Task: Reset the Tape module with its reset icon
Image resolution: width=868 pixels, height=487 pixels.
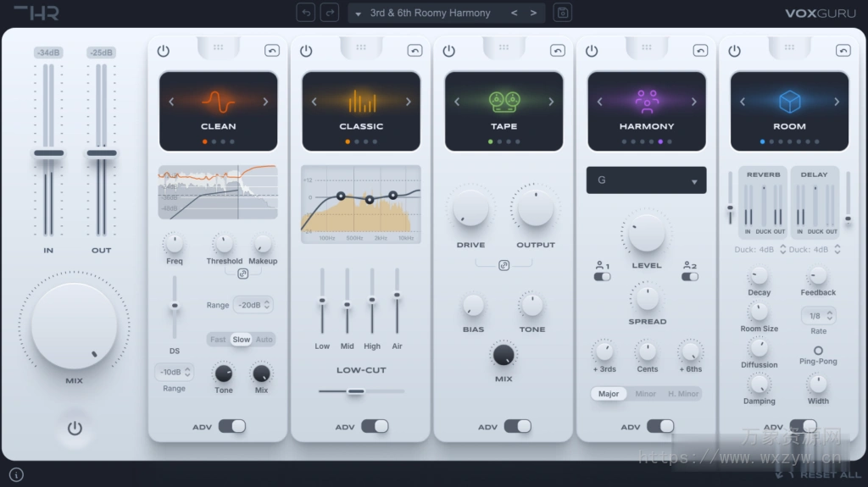Action: [557, 51]
